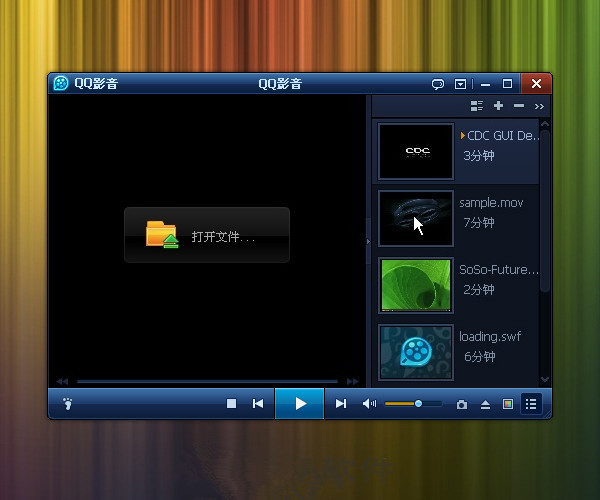
Task: Open the video effects toolbox icon
Action: pos(508,404)
